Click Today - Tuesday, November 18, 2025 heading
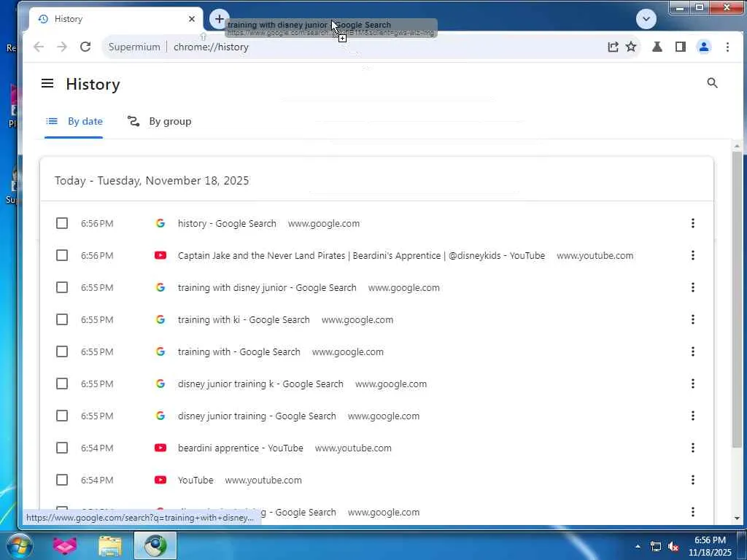The width and height of the screenshot is (747, 560). point(152,181)
